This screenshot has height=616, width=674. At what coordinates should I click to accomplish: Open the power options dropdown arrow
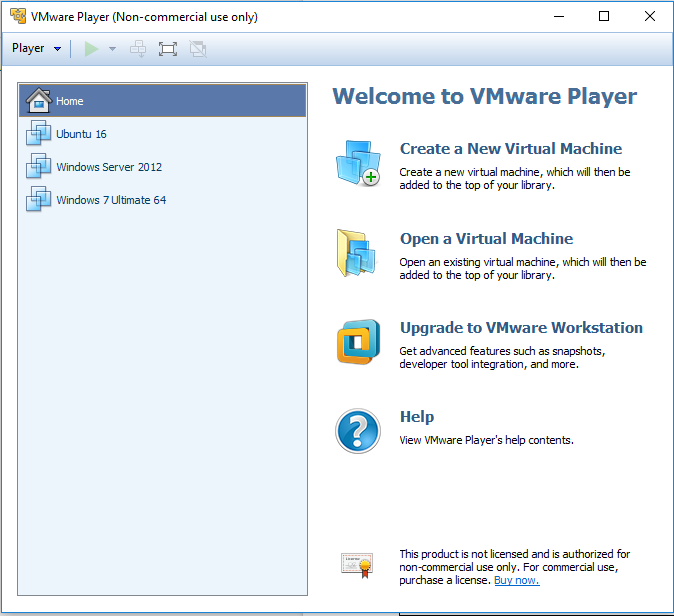(x=112, y=49)
